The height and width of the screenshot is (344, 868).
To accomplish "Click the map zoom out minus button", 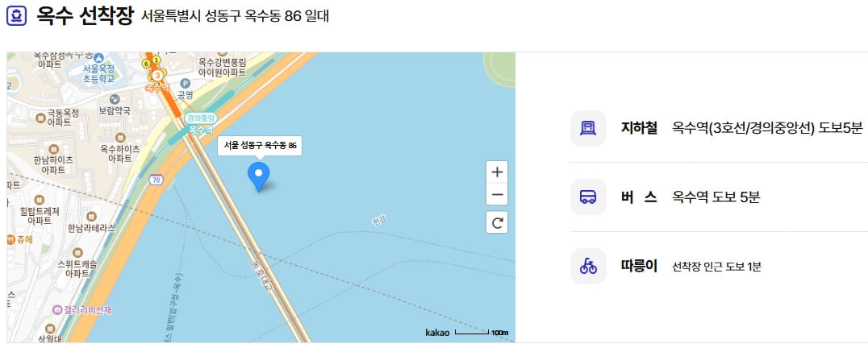I will tap(497, 195).
